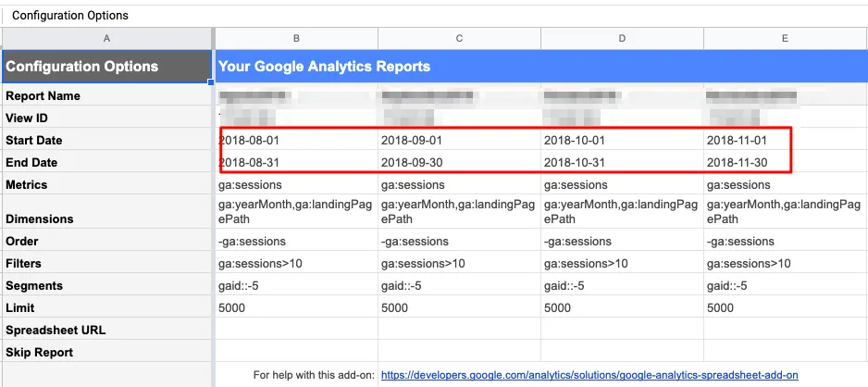
Task: Select the 5000 Limit cell in column E
Action: coord(786,306)
